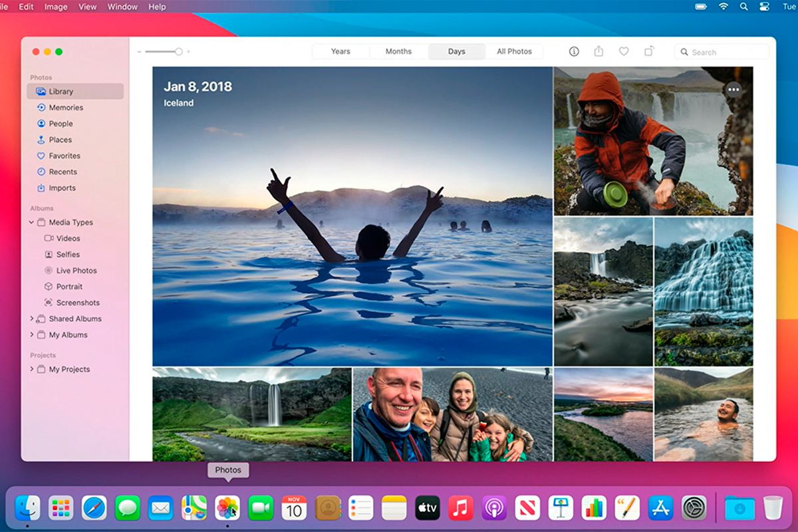798x532 pixels.
Task: Select the orange jacket hiker photo
Action: (x=654, y=141)
